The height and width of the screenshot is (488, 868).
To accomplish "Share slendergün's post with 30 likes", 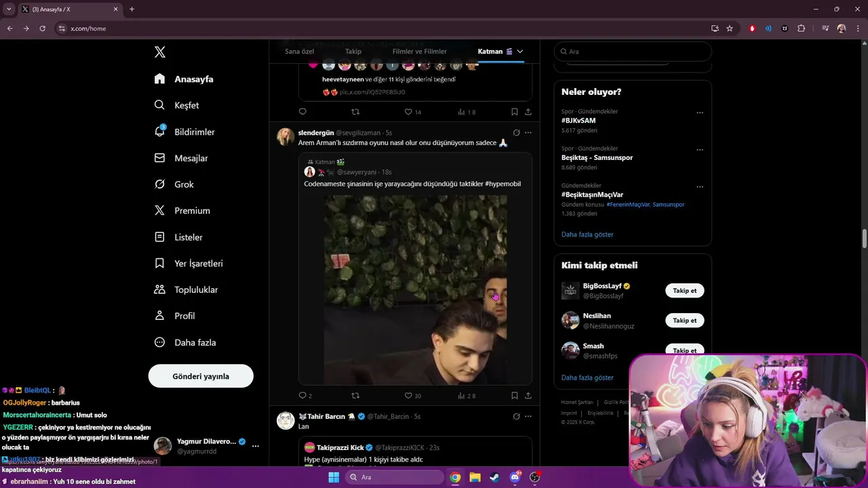I will (x=528, y=396).
